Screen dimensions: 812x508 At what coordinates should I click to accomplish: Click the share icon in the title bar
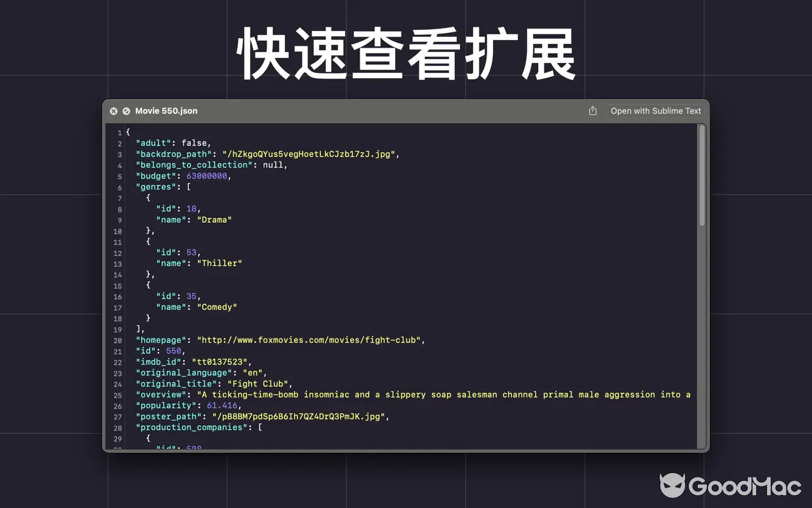click(x=592, y=110)
